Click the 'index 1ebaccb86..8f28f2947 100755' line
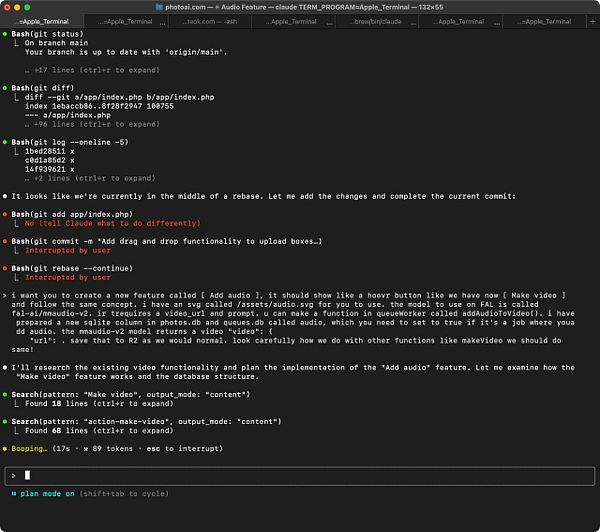600x532 pixels. click(x=99, y=106)
